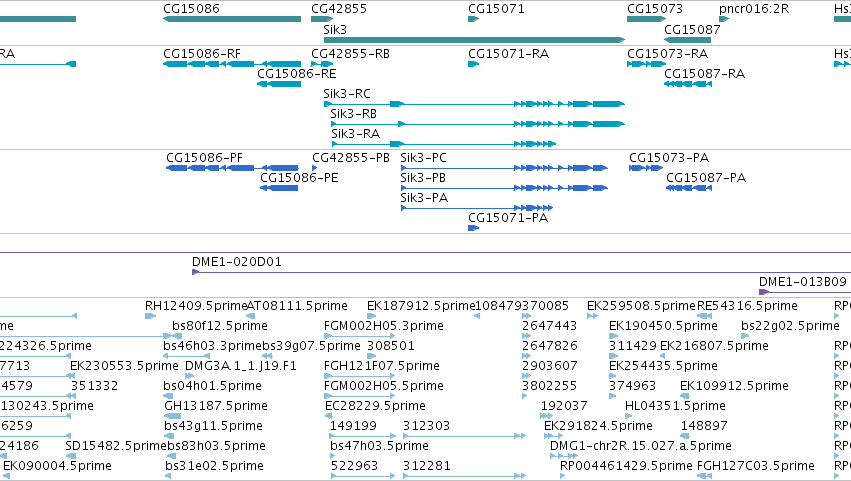The width and height of the screenshot is (851, 481).
Task: Click protein CG42855-PB label
Action: [x=351, y=158]
